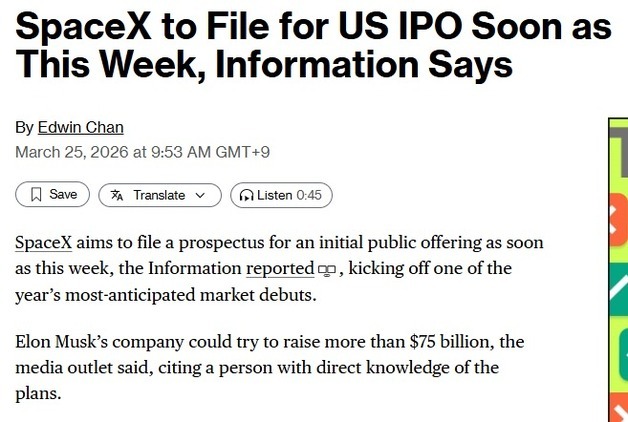Click the headphones icon to listen
This screenshot has height=422, width=628.
point(246,195)
